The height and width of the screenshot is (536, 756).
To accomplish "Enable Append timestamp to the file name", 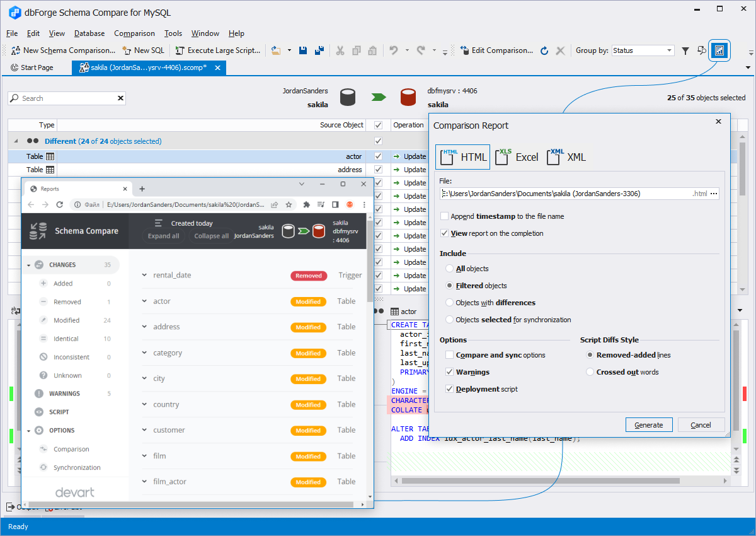I will coord(445,216).
